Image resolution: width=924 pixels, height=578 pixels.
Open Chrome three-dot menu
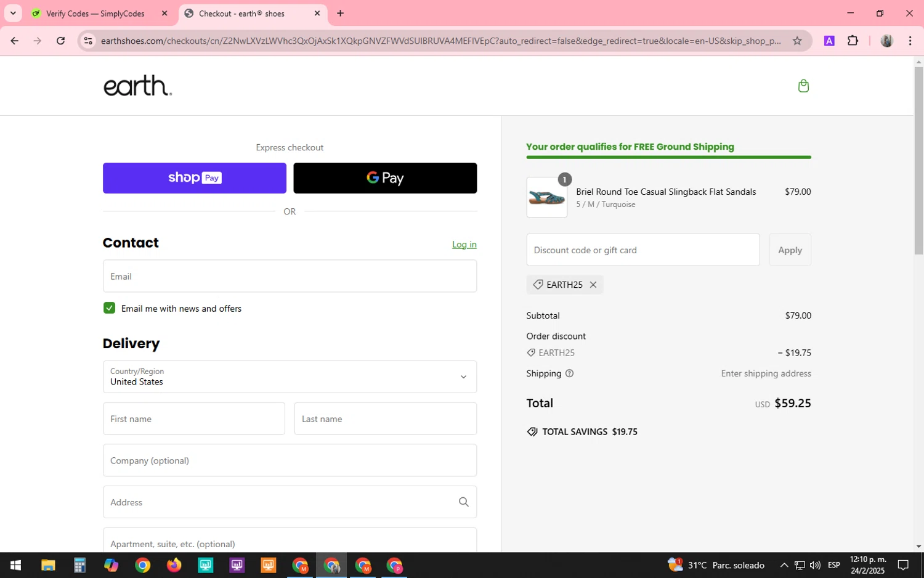point(910,41)
